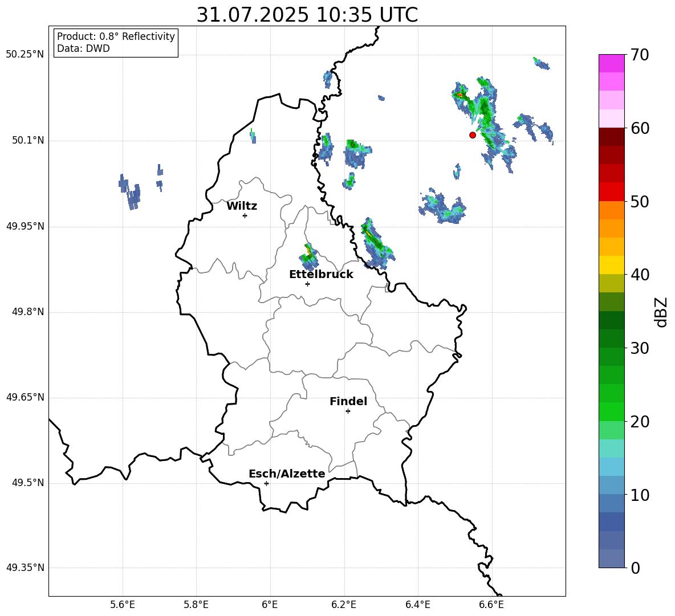Click the Product: 0.8° Reflectivity text
This screenshot has height=616, width=675.
pyautogui.click(x=116, y=36)
